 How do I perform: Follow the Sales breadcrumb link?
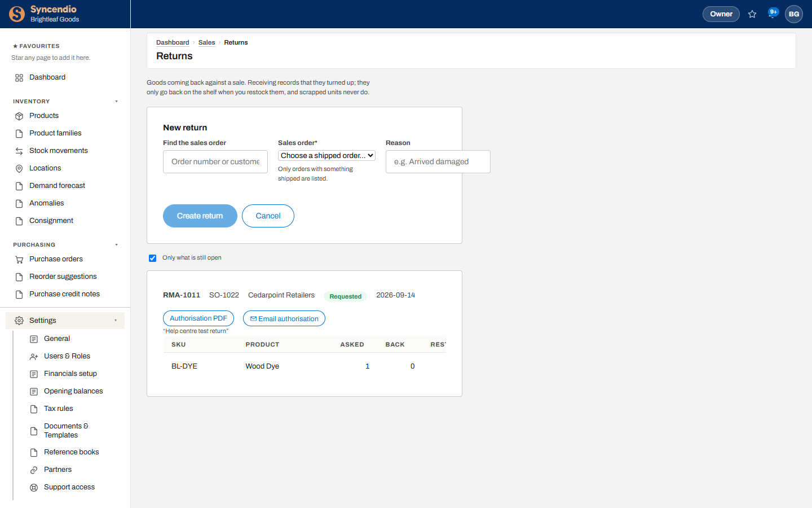point(206,42)
